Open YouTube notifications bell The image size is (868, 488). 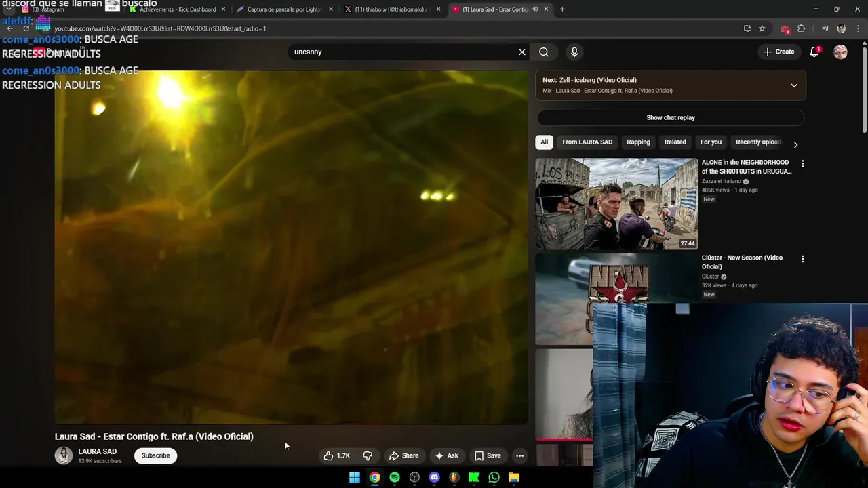814,52
